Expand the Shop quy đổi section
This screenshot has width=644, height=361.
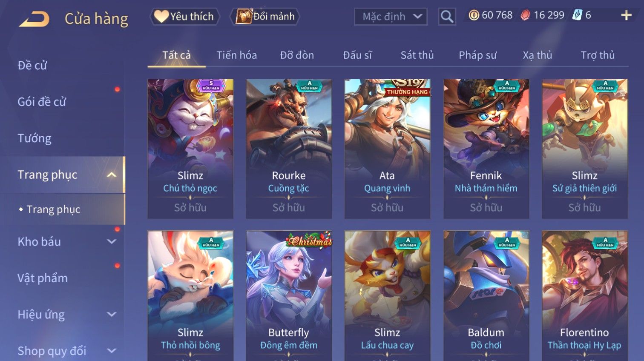click(112, 351)
